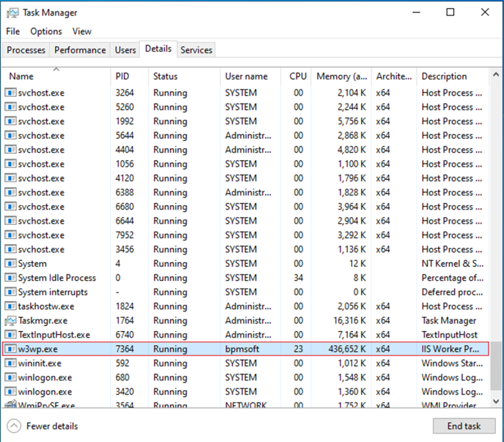Viewport: 504px width, 442px height.
Task: Click the End task button
Action: [464, 426]
